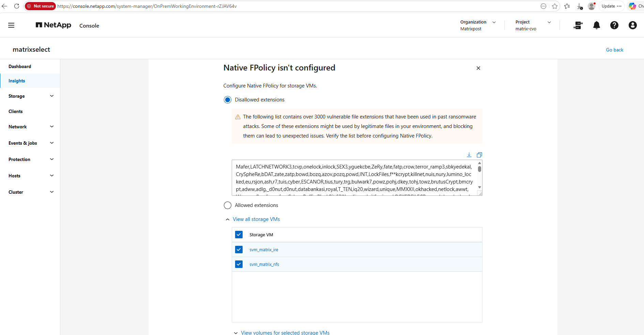Screen dimensions: 644x335
Task: Reload the page with the refresh icon
Action: click(16, 6)
